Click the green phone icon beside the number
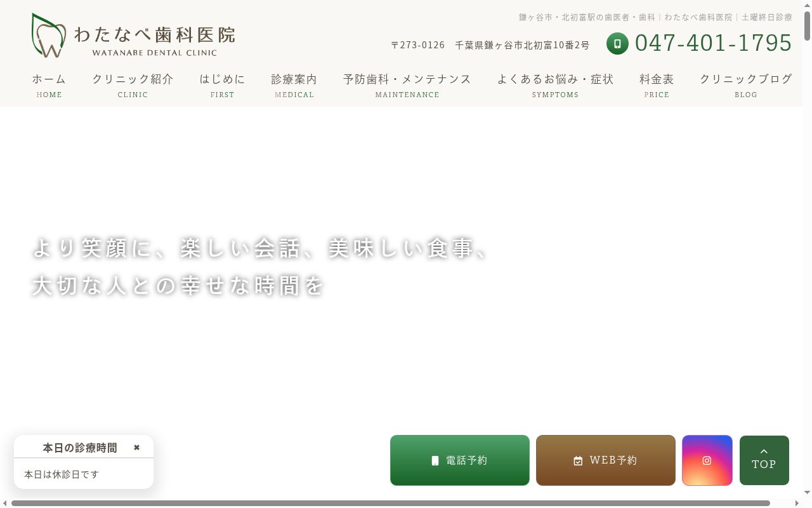This screenshot has width=812, height=508. coord(617,43)
